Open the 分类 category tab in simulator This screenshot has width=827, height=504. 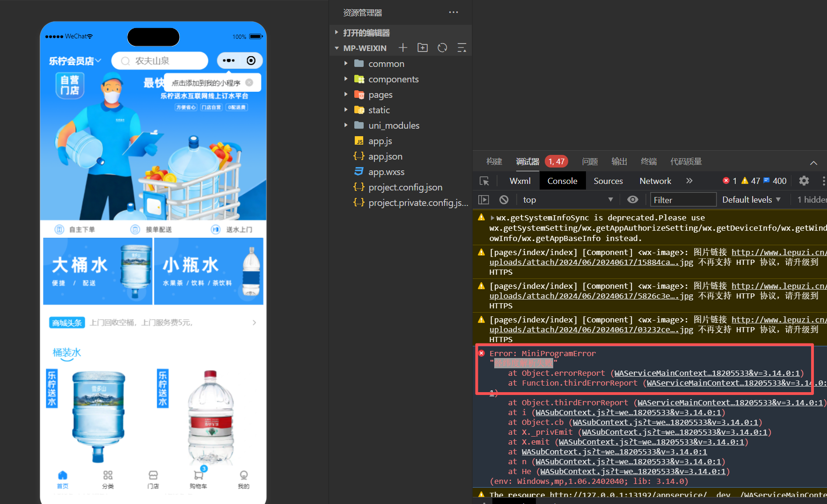[x=108, y=480]
